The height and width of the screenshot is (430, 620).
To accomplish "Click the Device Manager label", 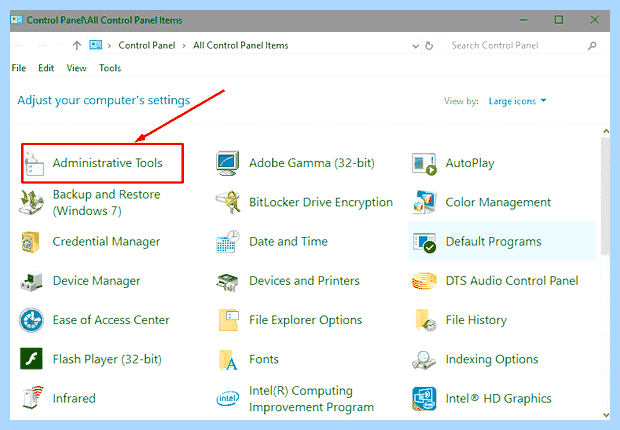I will [x=96, y=281].
